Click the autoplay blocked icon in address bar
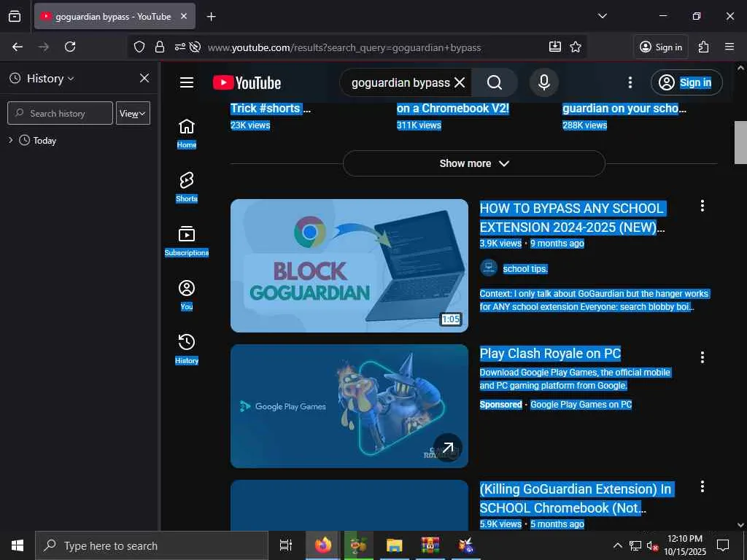This screenshot has height=560, width=747. tap(194, 47)
